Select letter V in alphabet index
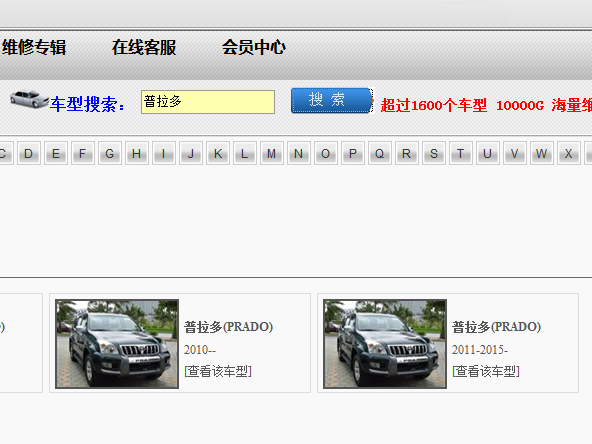 [515, 153]
